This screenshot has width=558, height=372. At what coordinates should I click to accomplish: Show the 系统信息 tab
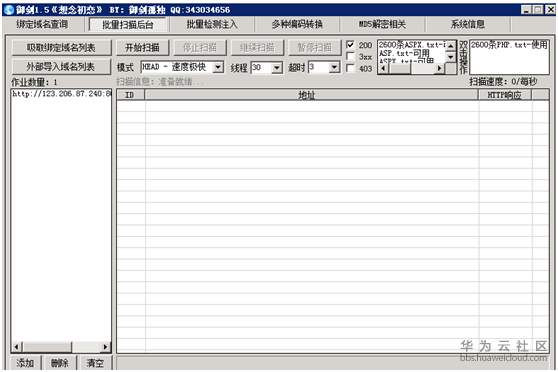click(x=468, y=24)
